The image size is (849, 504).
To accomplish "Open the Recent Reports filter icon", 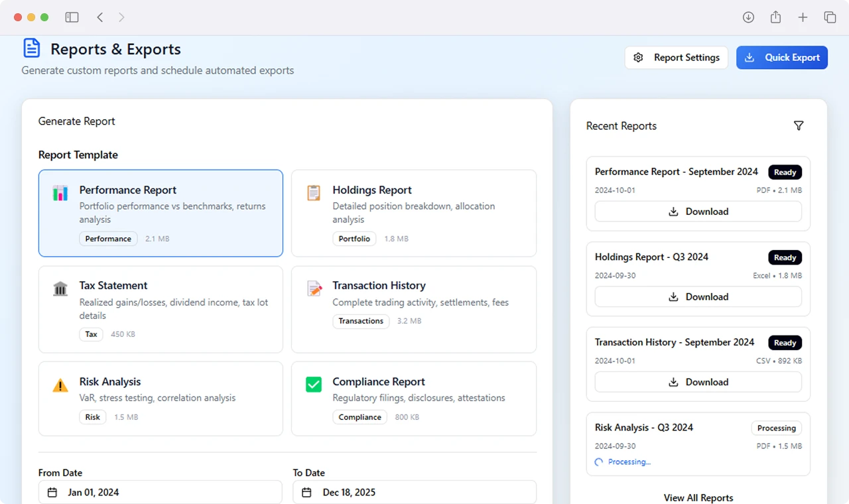I will coord(799,126).
